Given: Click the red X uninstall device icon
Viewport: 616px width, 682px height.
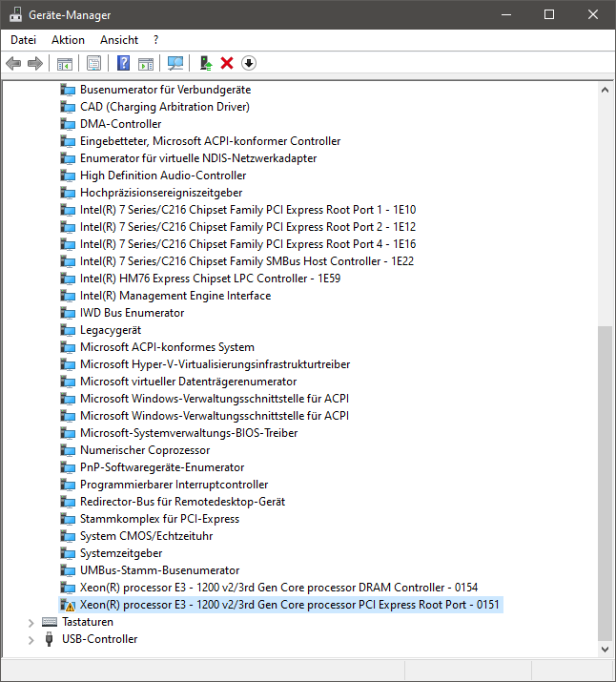Looking at the screenshot, I should [227, 64].
